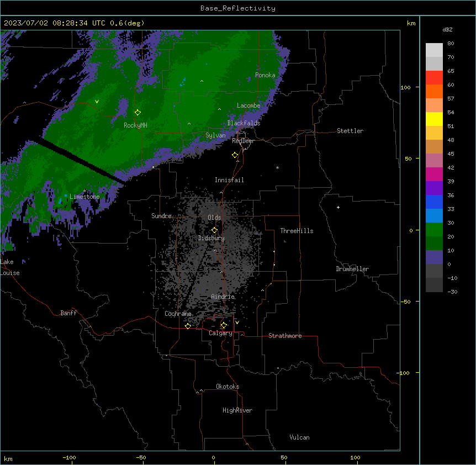Click the yellow diamond marker near Olds
The width and height of the screenshot is (476, 465).
(x=214, y=230)
